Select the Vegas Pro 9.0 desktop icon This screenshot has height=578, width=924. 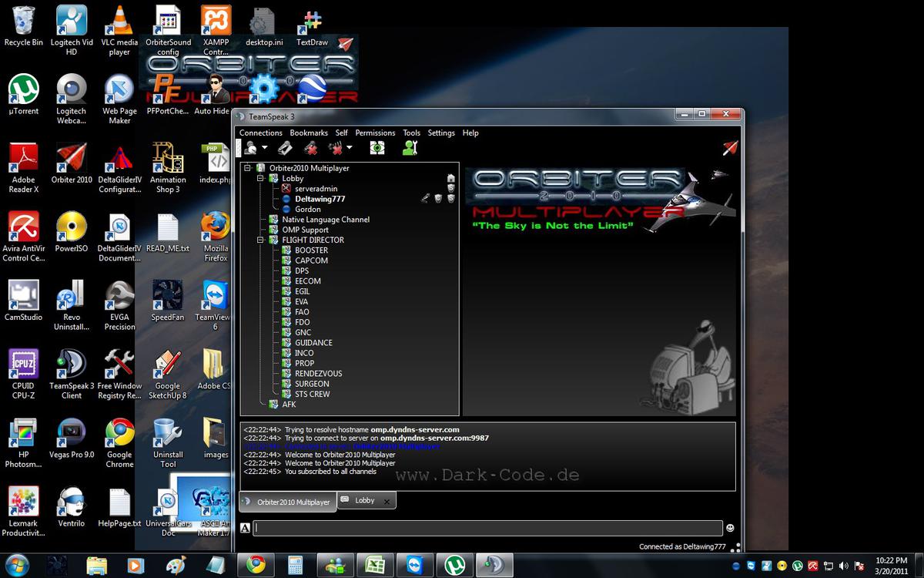click(x=72, y=439)
